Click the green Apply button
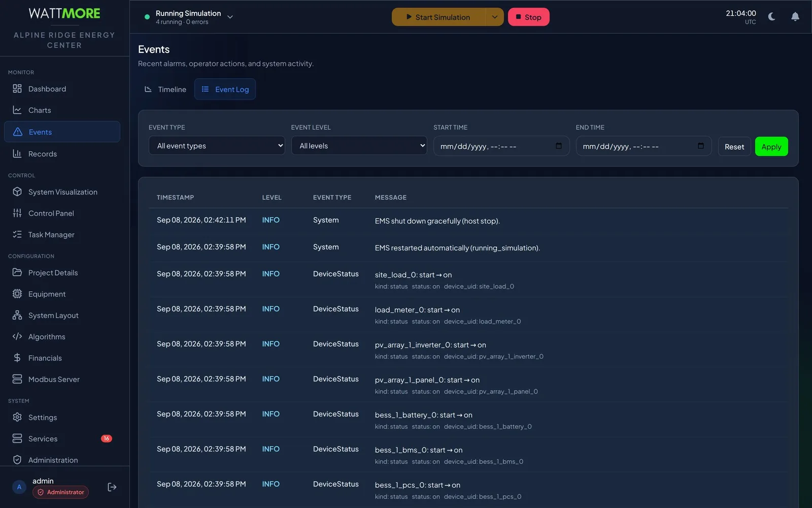Image resolution: width=812 pixels, height=508 pixels. click(x=771, y=146)
